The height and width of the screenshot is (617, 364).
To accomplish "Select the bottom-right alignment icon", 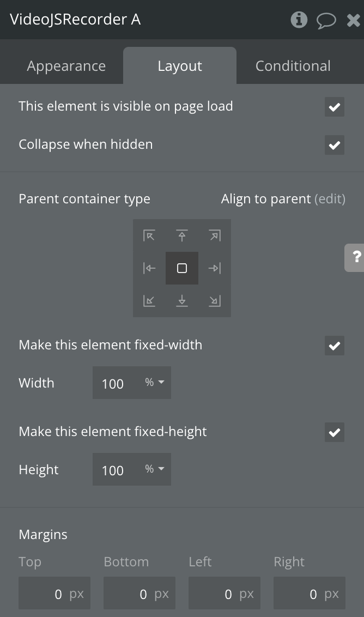I will click(215, 301).
